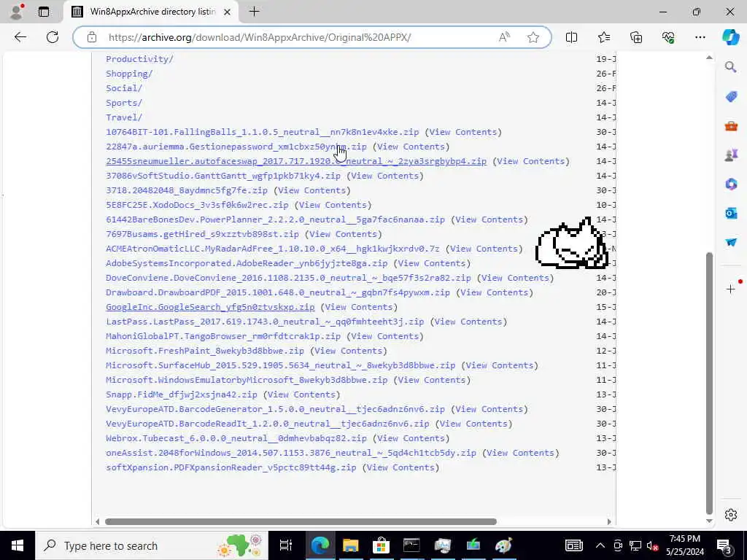View site information lock icon
This screenshot has height=560, width=747.
92,37
